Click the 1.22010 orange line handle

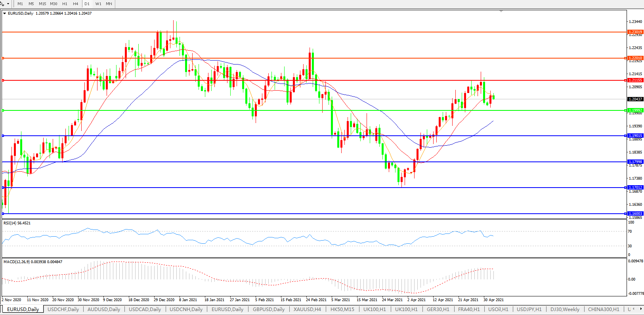(x=3, y=58)
